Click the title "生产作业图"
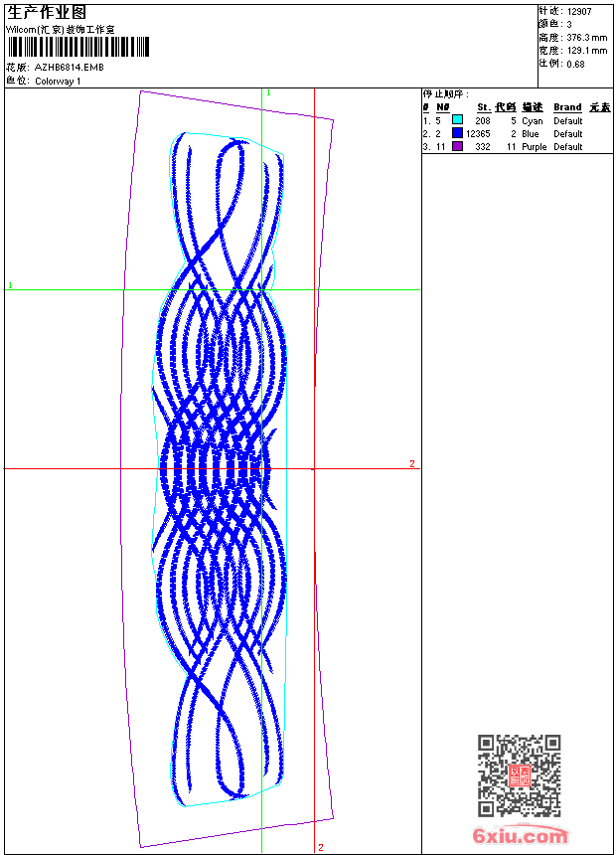Viewport: 616px width, 855px height. coord(47,12)
